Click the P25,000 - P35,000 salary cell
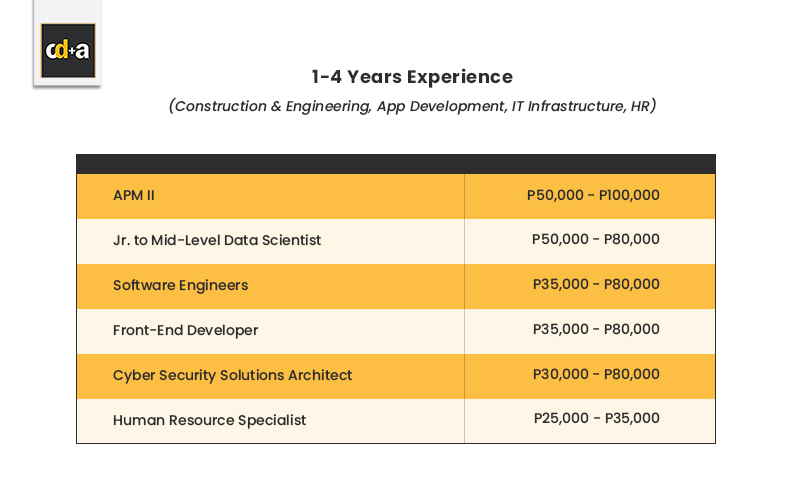The image size is (792, 496). (x=596, y=420)
